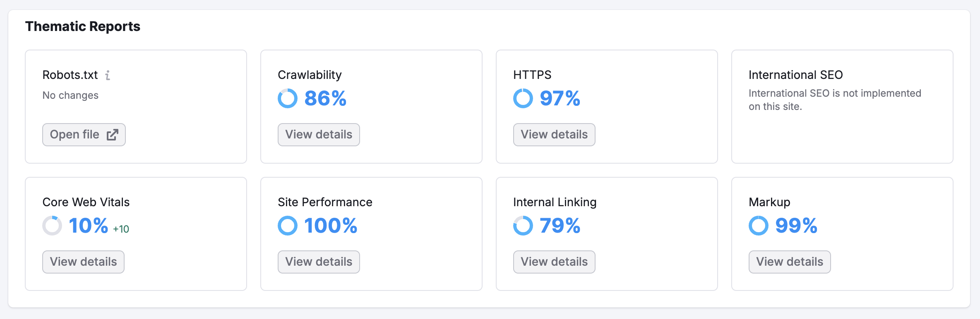View details for the HTTPS report

point(554,135)
